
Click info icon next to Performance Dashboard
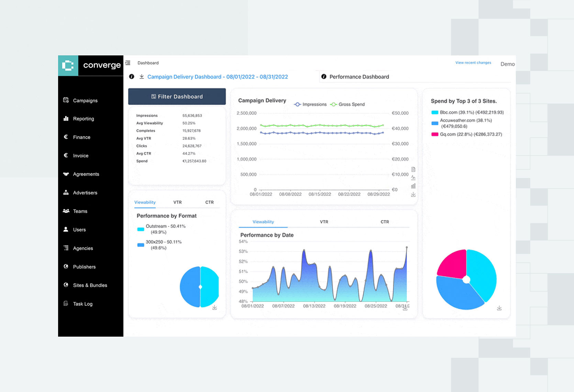tap(324, 77)
